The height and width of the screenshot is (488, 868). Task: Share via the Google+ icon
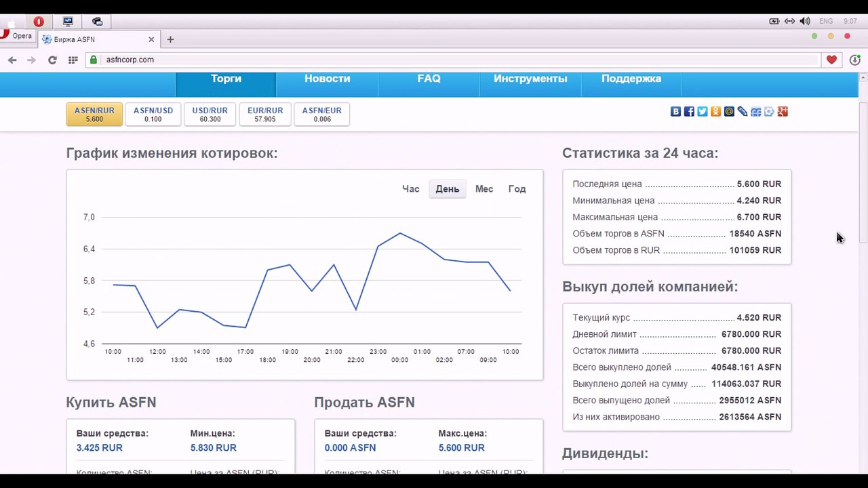point(783,112)
